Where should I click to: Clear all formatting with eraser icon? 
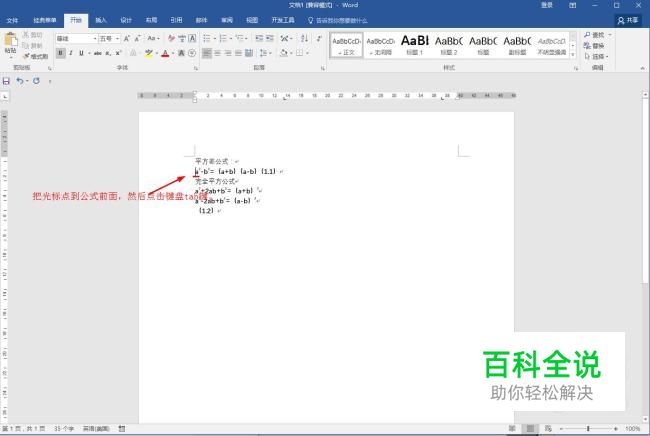(171, 39)
